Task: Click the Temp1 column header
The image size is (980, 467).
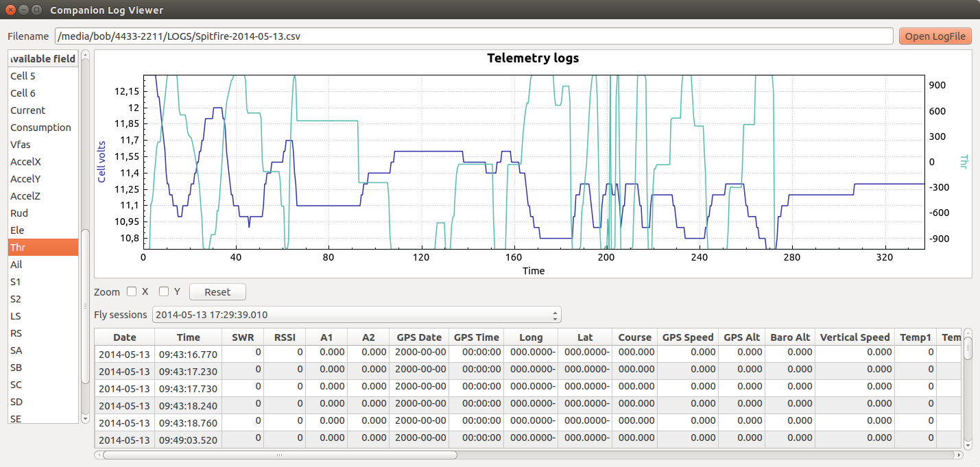Action: (916, 337)
